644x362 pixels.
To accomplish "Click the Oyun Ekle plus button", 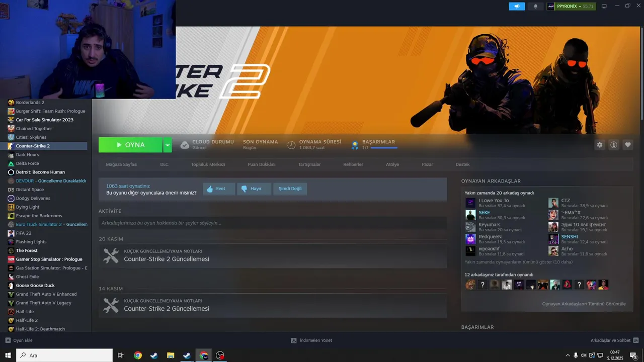I will [x=8, y=340].
